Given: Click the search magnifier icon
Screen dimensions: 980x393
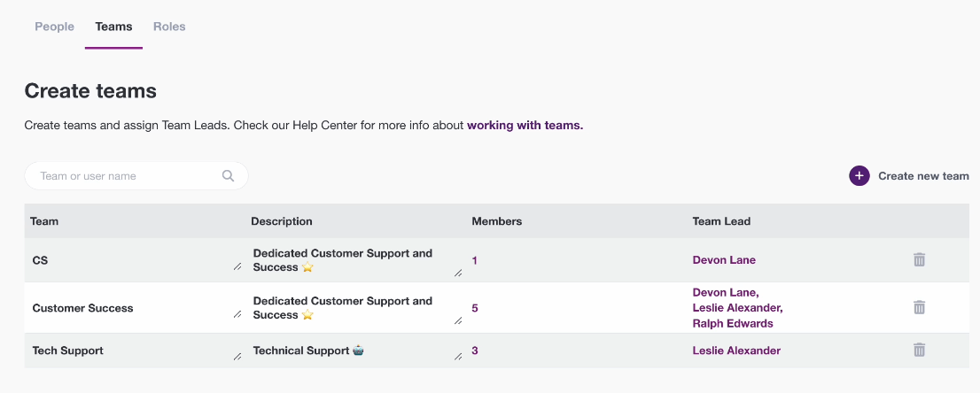Looking at the screenshot, I should 228,176.
